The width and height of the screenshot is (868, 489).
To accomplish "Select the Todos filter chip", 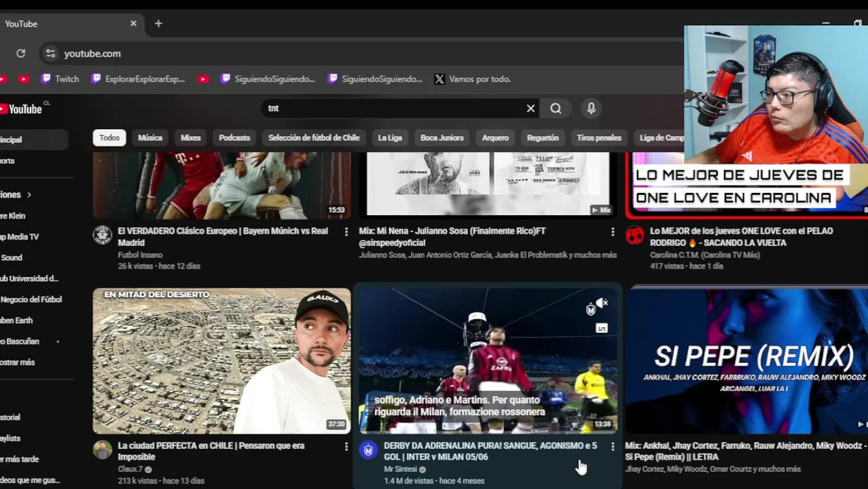I will [x=109, y=137].
